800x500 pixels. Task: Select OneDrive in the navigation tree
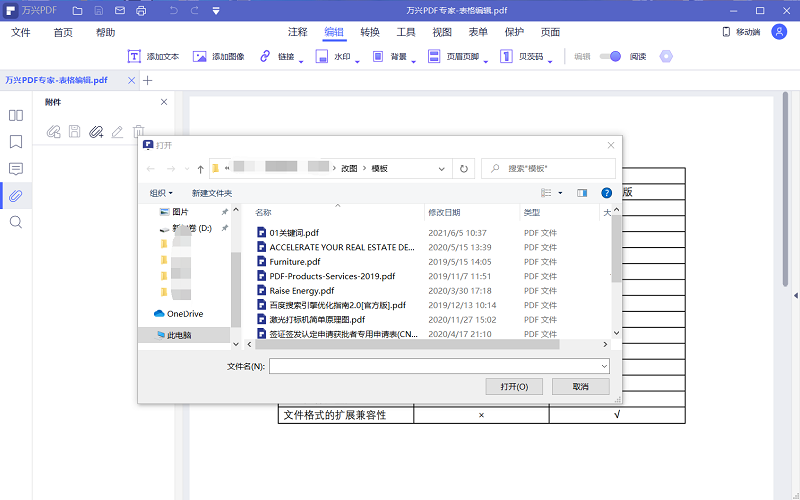[179, 314]
